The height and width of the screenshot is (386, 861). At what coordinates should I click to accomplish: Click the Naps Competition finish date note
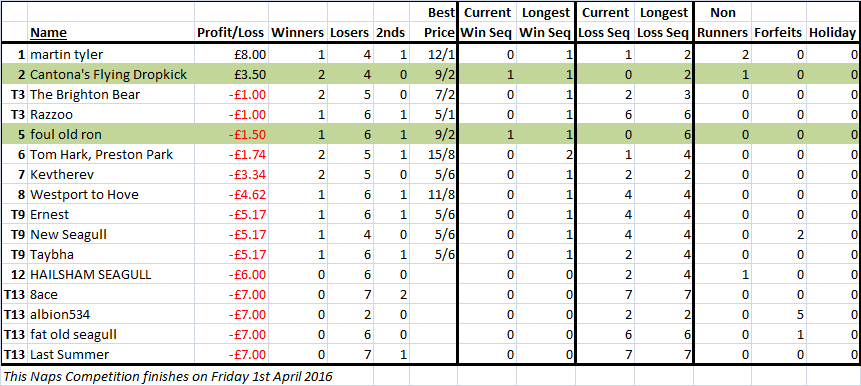[168, 377]
